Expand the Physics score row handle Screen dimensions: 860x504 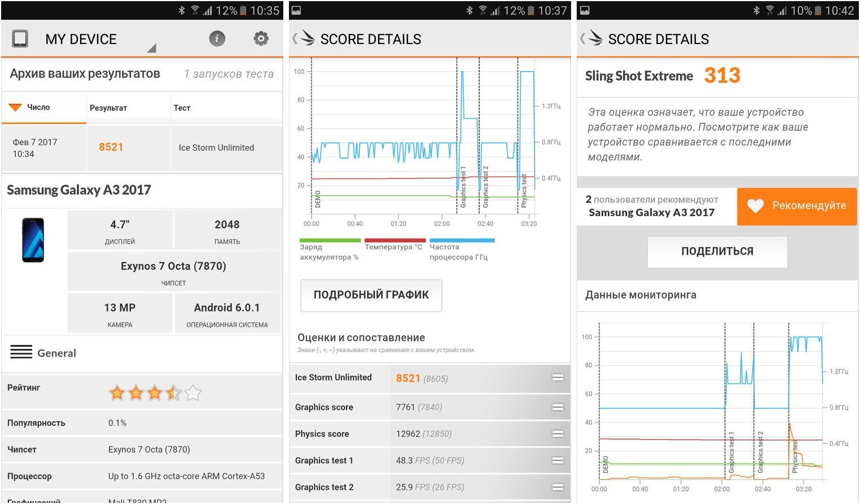pos(558,433)
